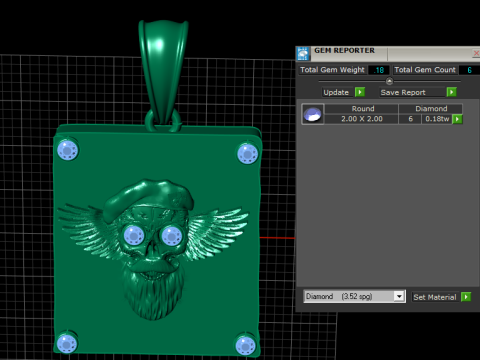Click the Update button label
This screenshot has width=480, height=360.
[336, 92]
